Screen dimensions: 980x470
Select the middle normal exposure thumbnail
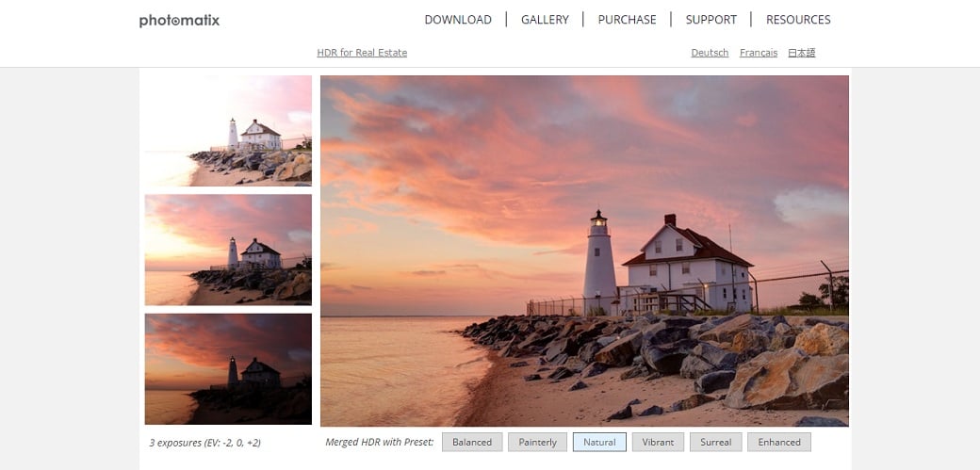[228, 250]
